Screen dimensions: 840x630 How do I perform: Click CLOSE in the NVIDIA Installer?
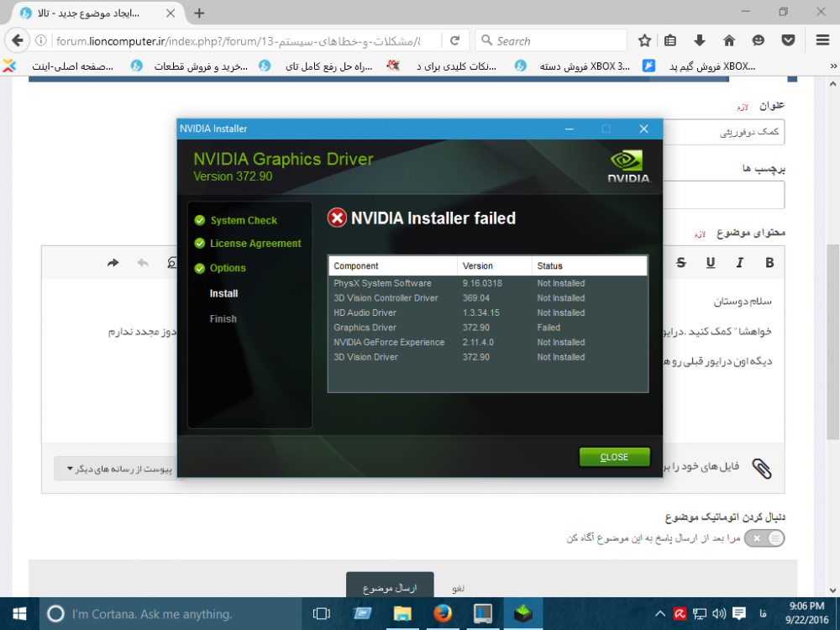click(614, 456)
